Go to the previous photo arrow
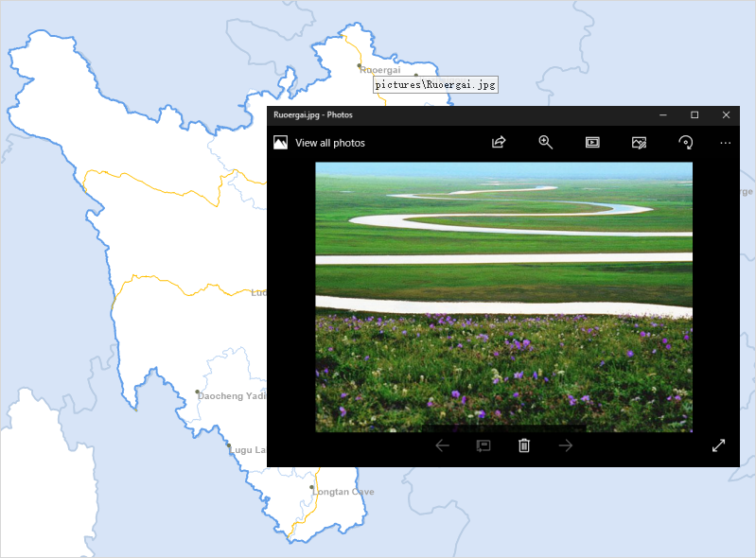 [441, 445]
